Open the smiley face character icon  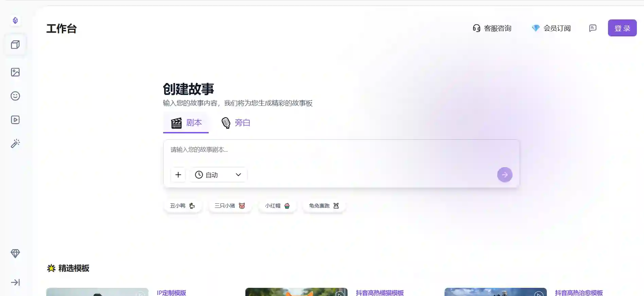click(15, 96)
